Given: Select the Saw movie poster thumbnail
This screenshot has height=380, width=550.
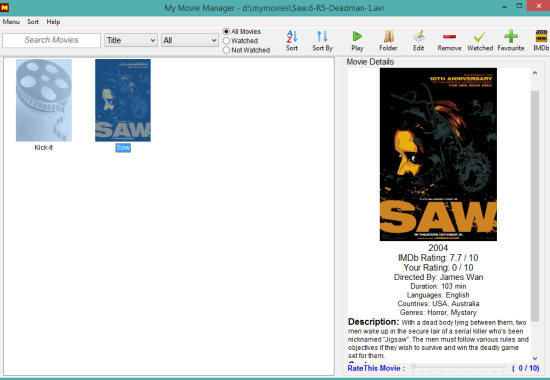Looking at the screenshot, I should click(123, 100).
